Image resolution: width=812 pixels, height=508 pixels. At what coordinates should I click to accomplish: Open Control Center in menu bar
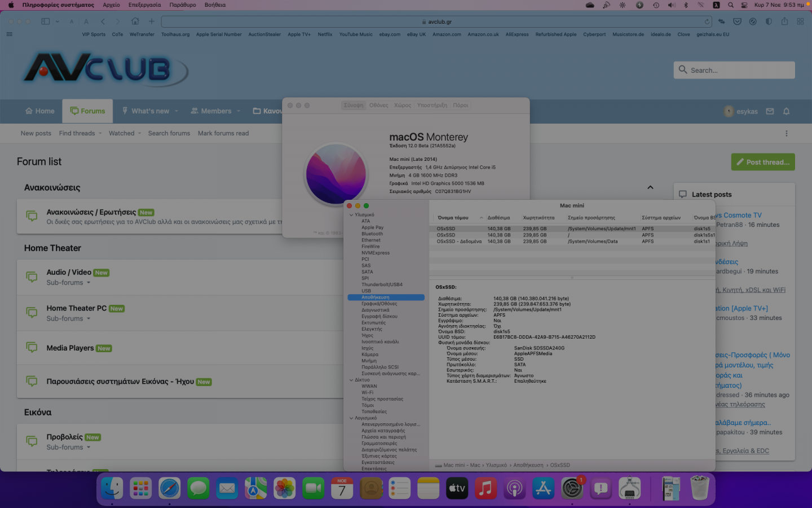pos(744,5)
